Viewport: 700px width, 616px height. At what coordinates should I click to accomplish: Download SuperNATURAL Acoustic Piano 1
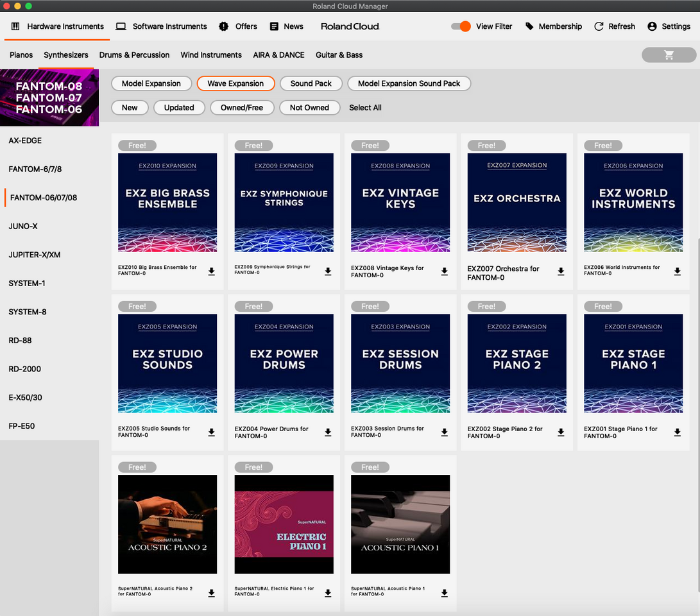(x=445, y=594)
